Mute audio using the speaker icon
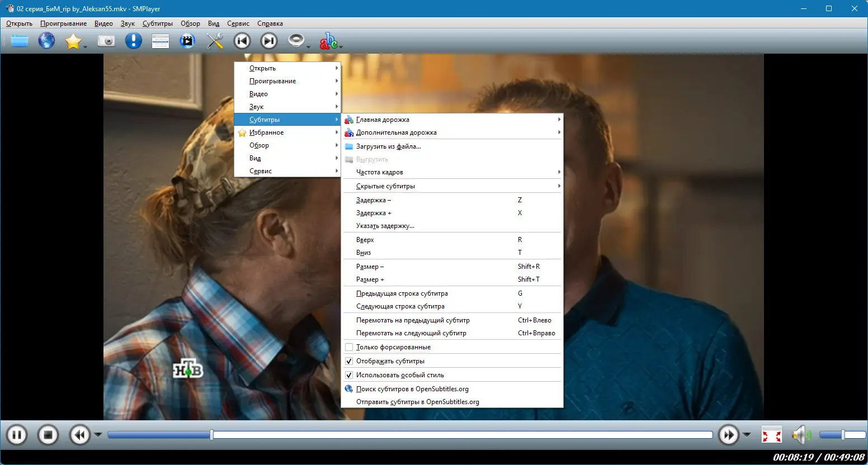Screen dimensions: 868x465 (800, 435)
